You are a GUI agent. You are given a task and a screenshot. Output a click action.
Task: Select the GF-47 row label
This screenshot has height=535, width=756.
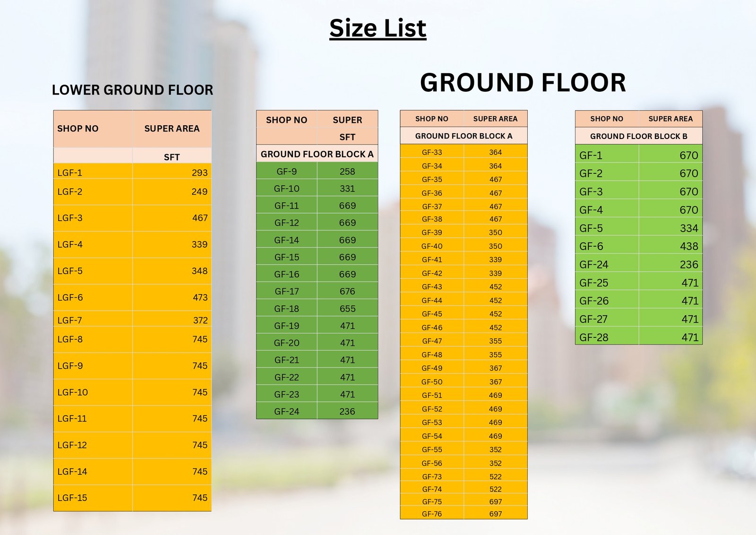tap(432, 341)
